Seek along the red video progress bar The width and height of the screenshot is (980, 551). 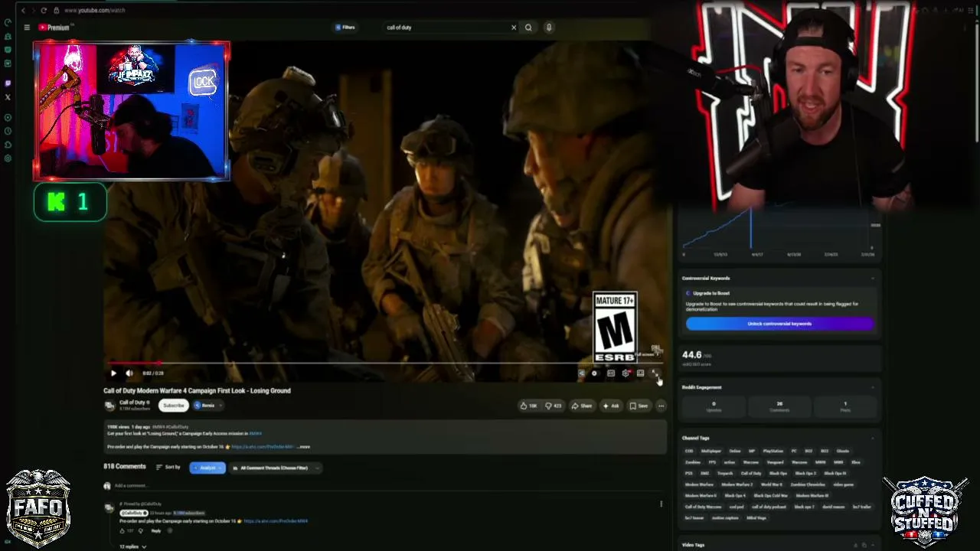(387, 364)
